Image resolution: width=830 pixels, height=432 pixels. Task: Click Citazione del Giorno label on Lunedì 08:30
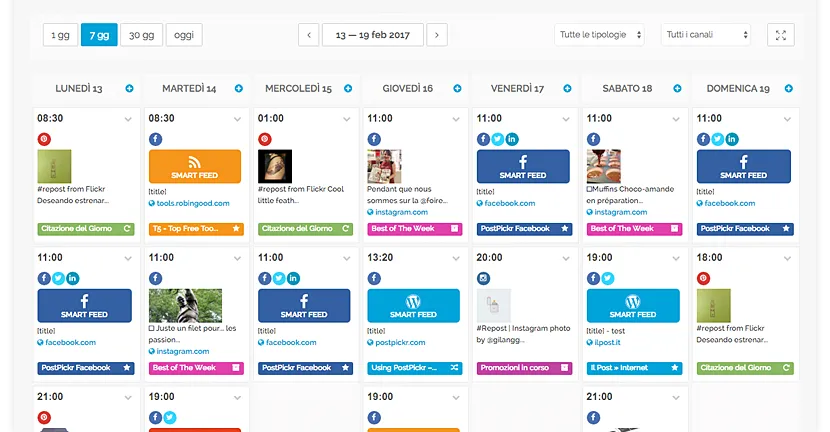85,229
